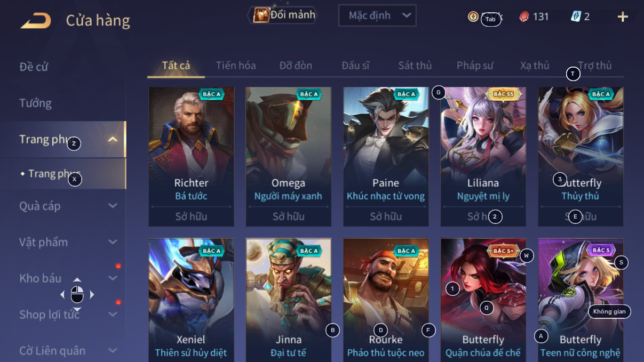
Task: Expand the Kho báu sidebar section
Action: point(113,278)
